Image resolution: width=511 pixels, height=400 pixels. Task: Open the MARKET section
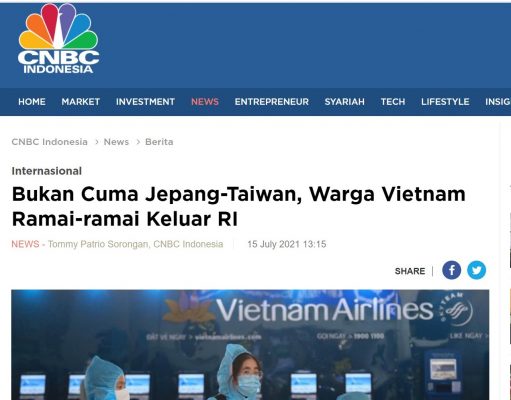(x=81, y=102)
